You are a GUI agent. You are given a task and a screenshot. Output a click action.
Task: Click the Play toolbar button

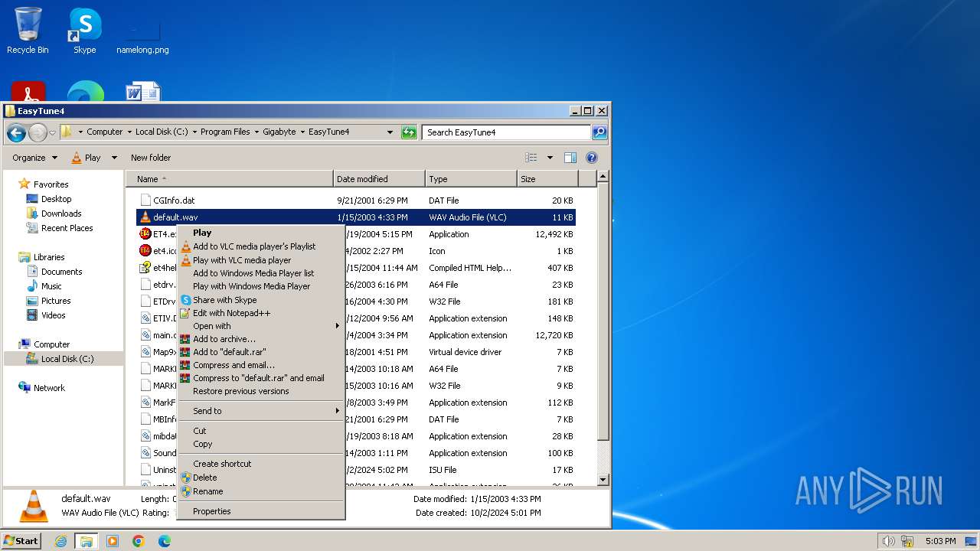[86, 158]
